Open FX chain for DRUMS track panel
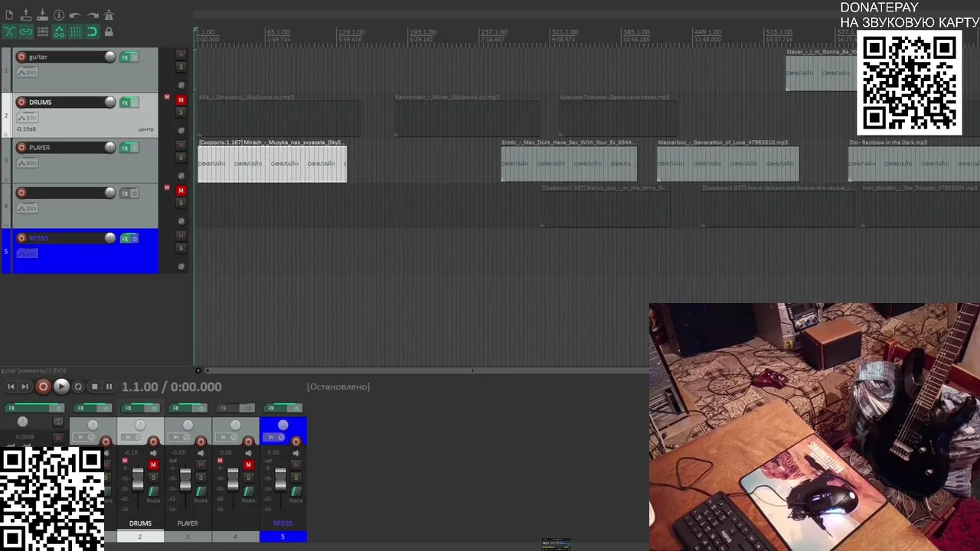Viewport: 980px width, 551px height. [125, 103]
